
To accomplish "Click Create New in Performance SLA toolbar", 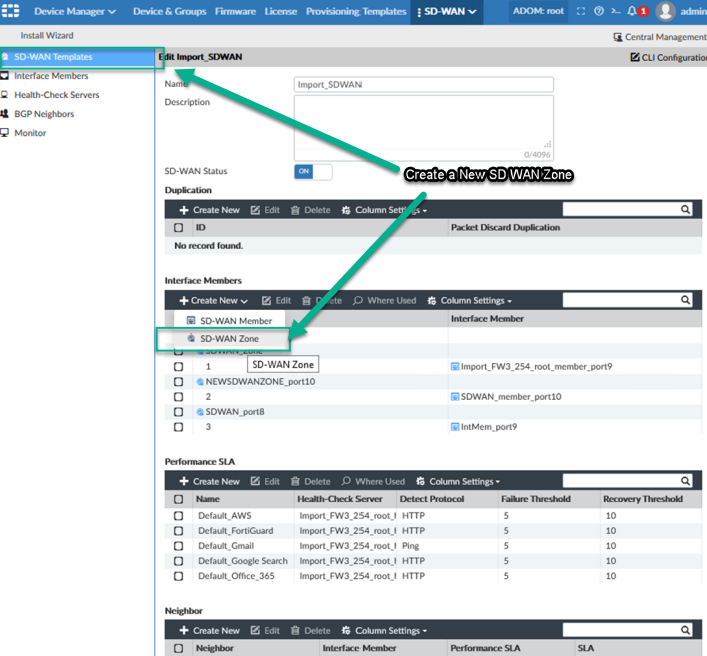I will click(210, 482).
